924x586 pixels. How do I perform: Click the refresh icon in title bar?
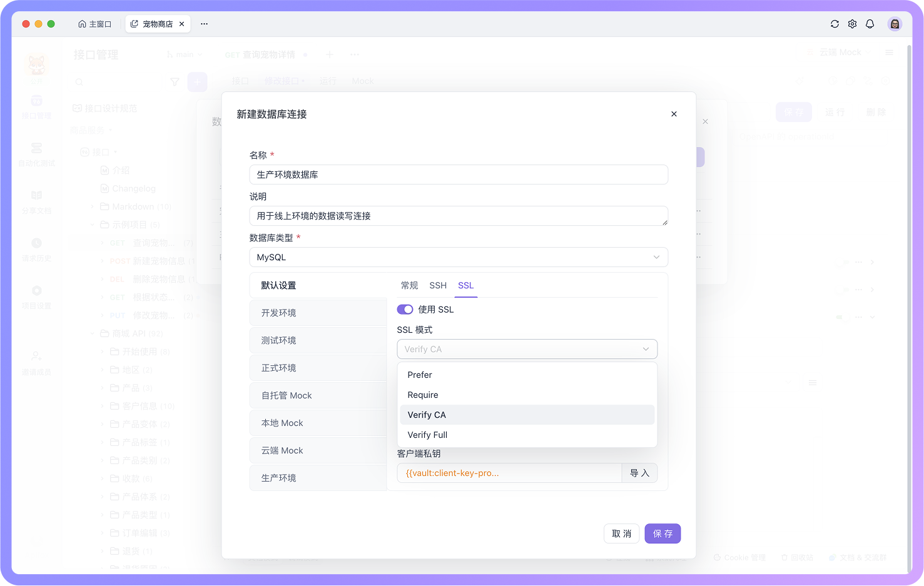coord(835,24)
